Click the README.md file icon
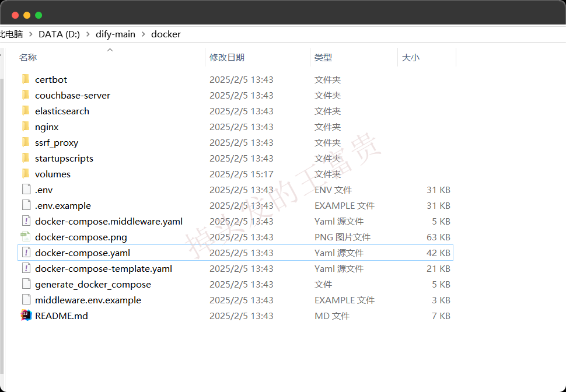566x392 pixels. click(x=26, y=316)
